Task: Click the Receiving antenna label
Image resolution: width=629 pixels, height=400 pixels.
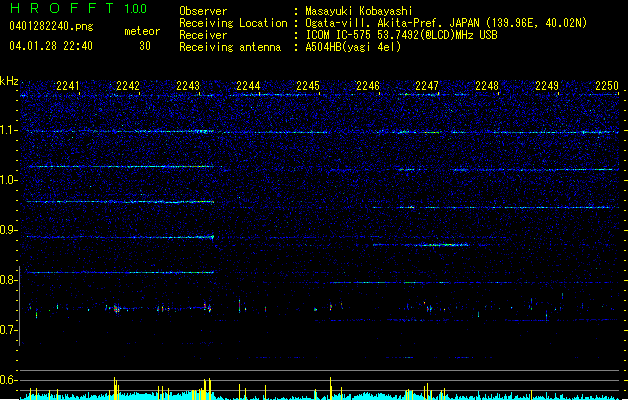Action: tap(230, 47)
